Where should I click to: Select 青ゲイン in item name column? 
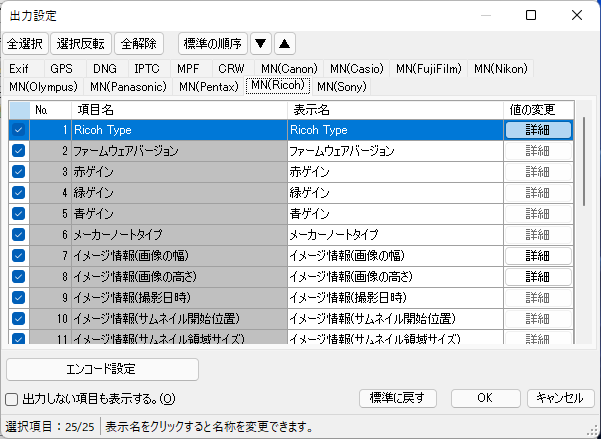(x=179, y=214)
